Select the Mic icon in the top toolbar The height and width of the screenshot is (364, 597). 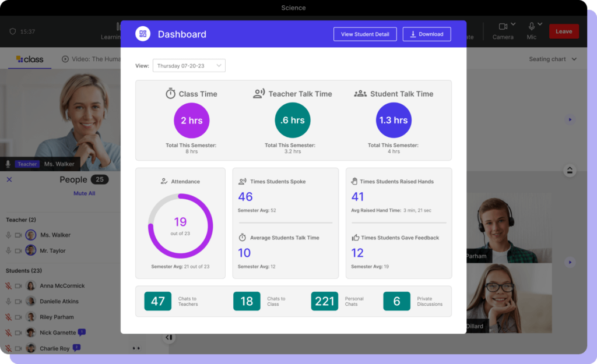click(531, 27)
